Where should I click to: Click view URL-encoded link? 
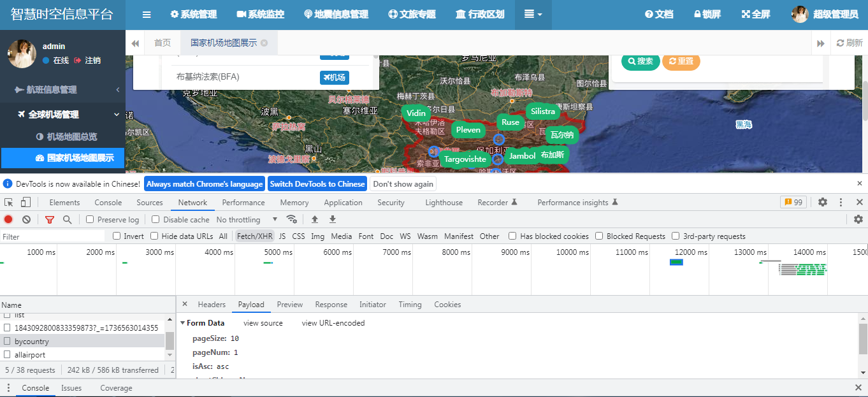click(x=333, y=323)
